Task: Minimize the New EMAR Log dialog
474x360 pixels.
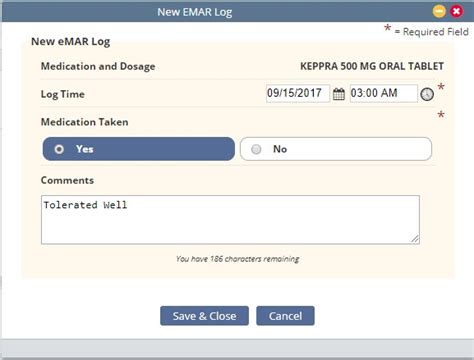Action: (x=439, y=12)
